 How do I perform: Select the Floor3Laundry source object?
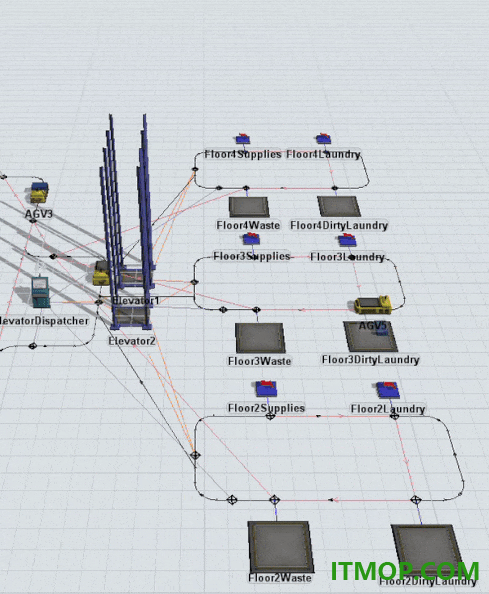click(347, 239)
